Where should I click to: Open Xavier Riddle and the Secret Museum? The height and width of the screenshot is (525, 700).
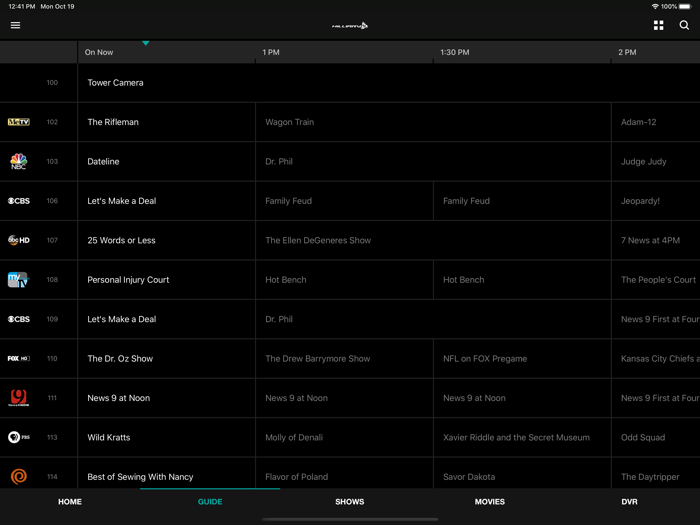pos(522,437)
